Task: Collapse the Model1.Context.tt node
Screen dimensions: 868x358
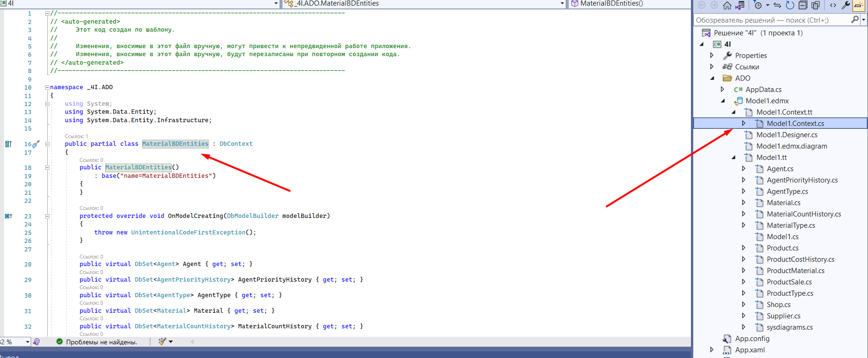Action: pos(733,112)
